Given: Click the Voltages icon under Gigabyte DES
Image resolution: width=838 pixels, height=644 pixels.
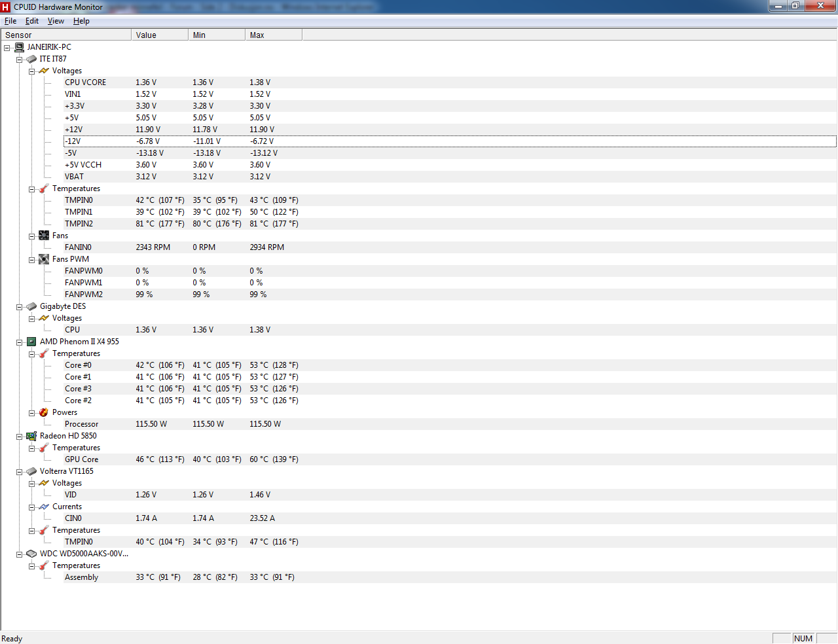Looking at the screenshot, I should [44, 318].
